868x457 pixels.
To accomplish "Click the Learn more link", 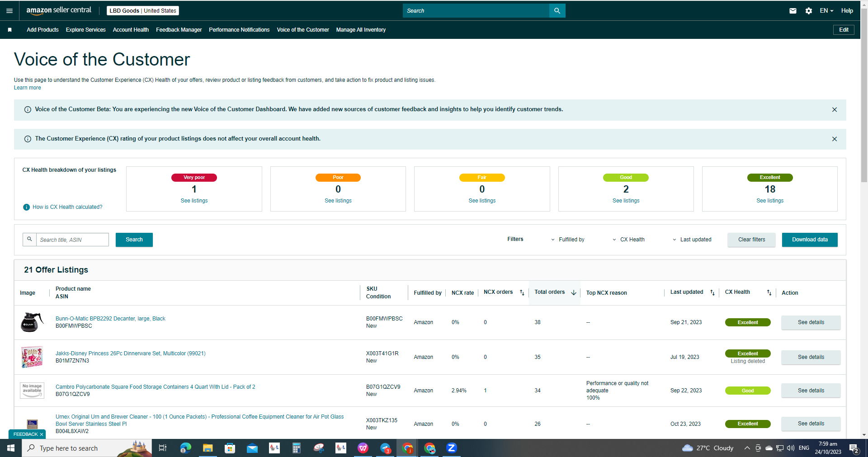I will click(x=27, y=88).
